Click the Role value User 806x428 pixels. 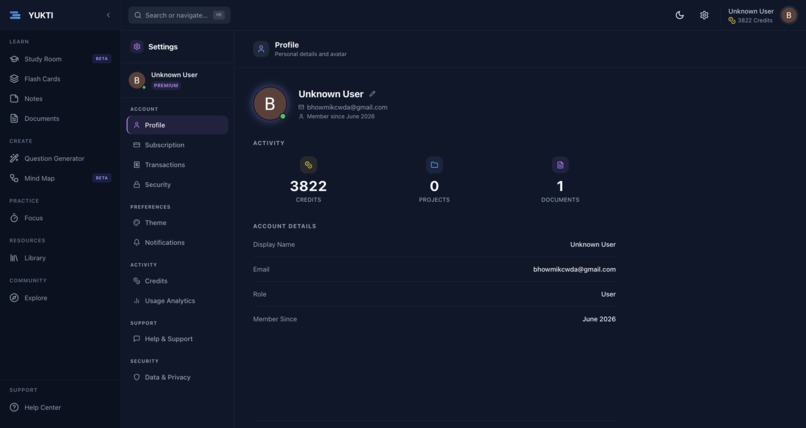(608, 294)
